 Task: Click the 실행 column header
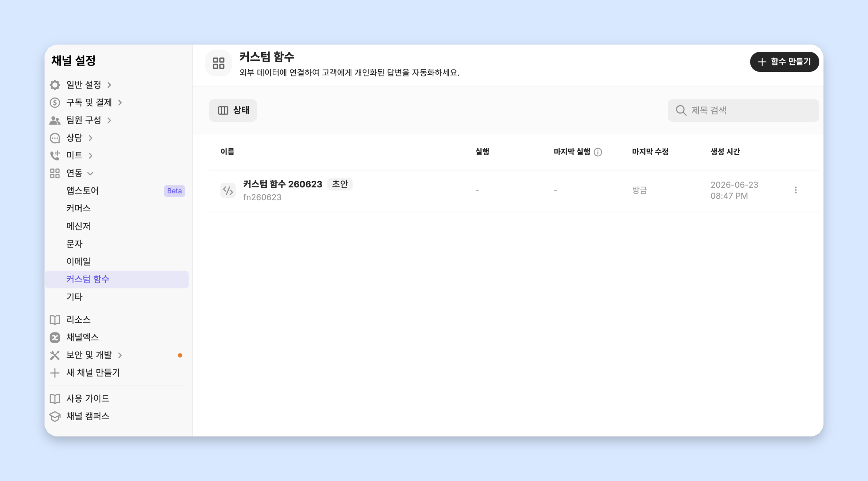point(482,152)
